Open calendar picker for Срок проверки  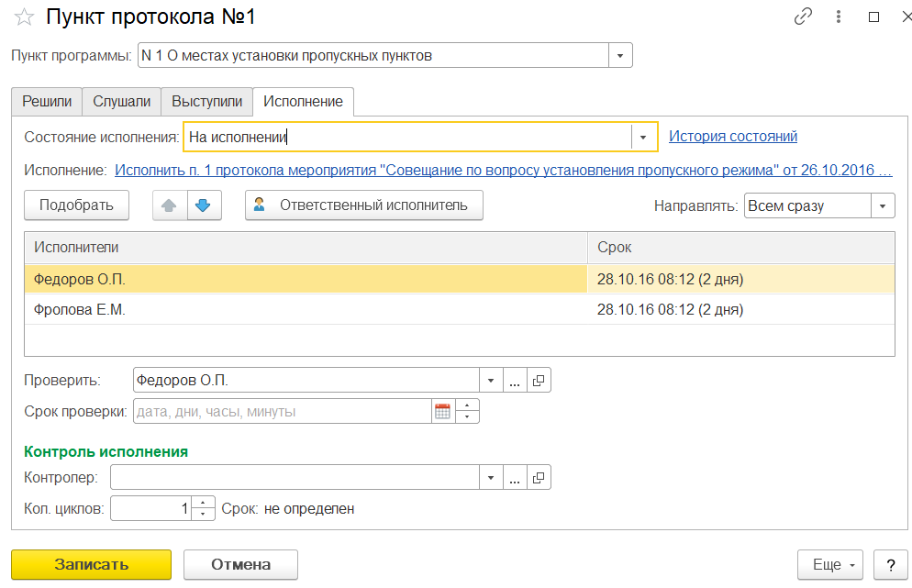tap(443, 412)
